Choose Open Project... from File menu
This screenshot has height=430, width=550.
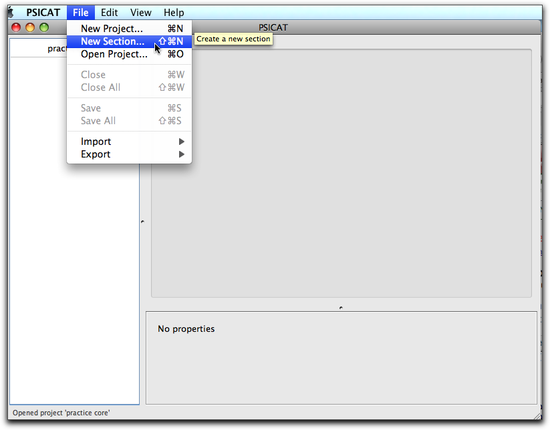(129, 54)
